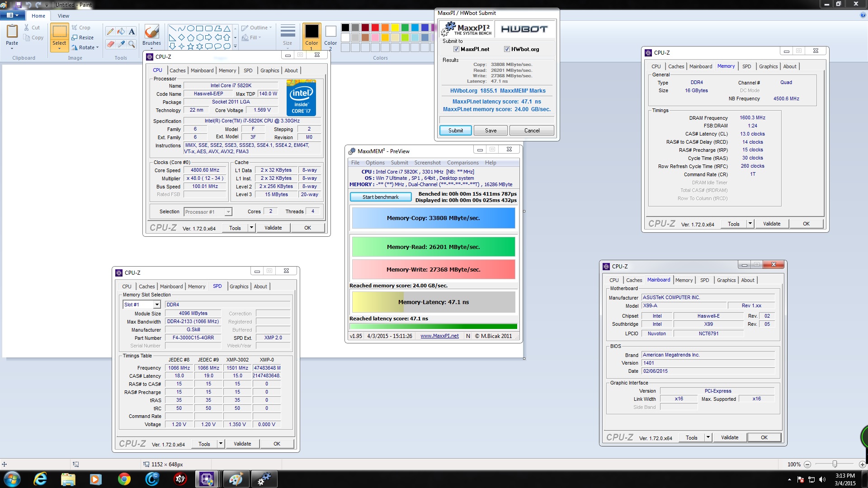868x488 pixels.
Task: Open Customize Quick Access Toolbar arrow
Action: point(47,5)
